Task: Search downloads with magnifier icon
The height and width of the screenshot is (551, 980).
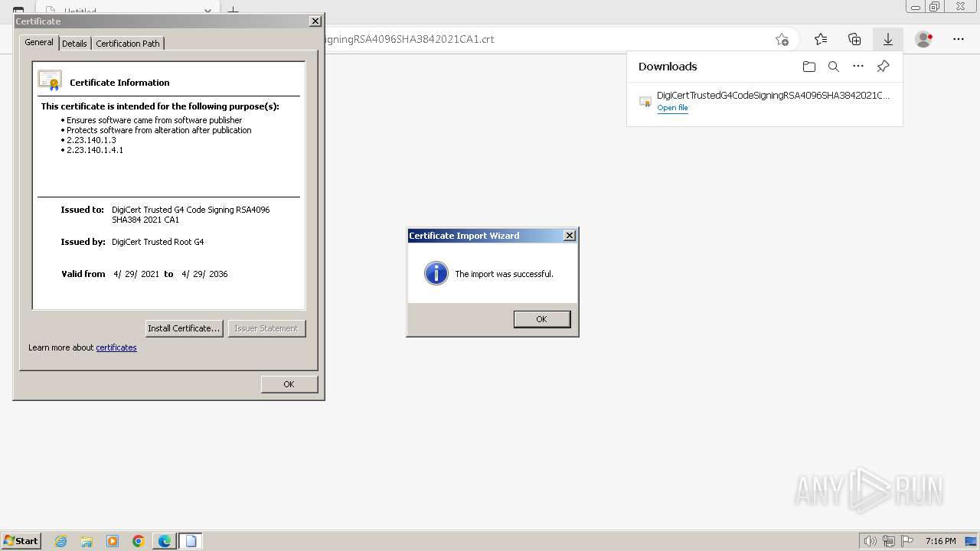Action: point(834,67)
